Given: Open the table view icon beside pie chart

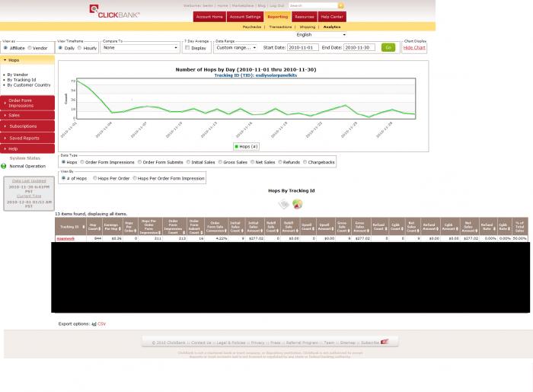Looking at the screenshot, I should [283, 204].
